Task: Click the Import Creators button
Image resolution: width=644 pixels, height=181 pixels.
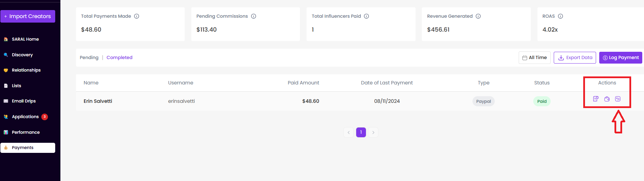Action: coord(28,16)
